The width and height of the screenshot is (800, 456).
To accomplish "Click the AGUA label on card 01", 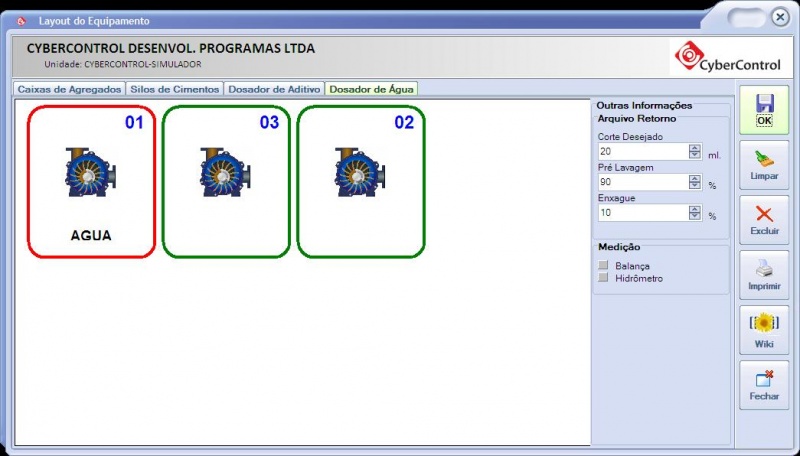I will pos(91,236).
